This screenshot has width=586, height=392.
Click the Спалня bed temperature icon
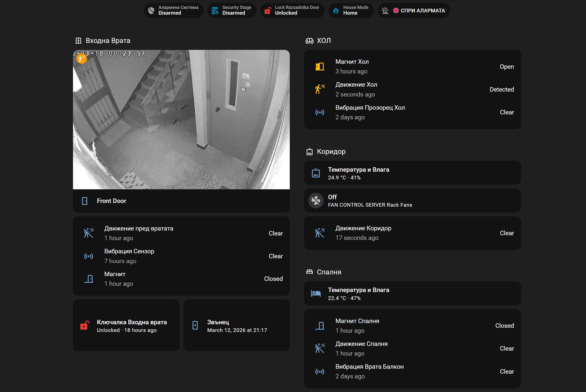[316, 293]
